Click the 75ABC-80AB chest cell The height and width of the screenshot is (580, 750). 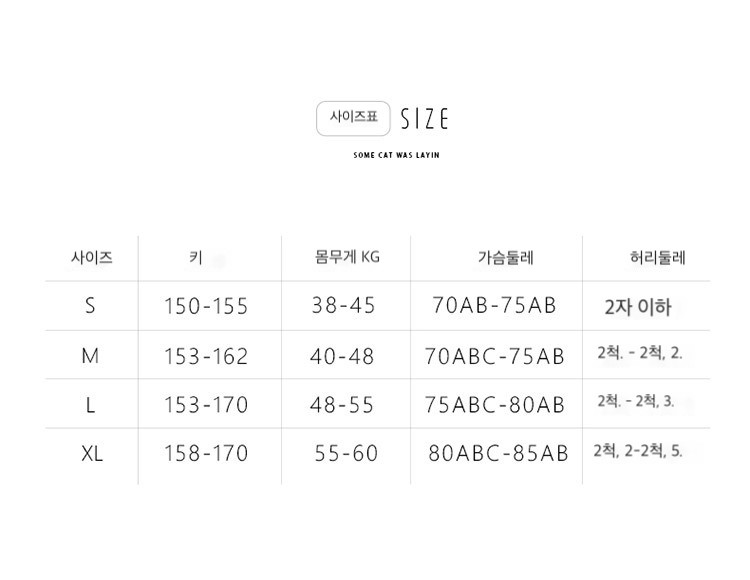click(495, 405)
